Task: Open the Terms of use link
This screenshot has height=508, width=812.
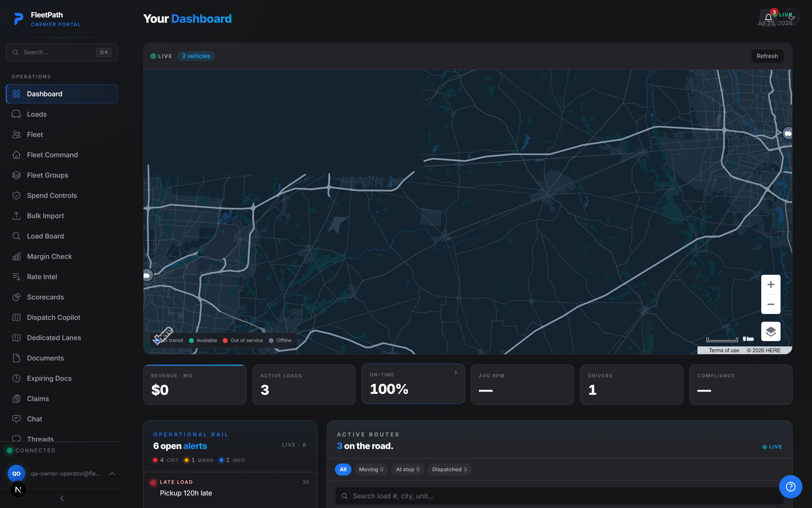Action: tap(724, 350)
